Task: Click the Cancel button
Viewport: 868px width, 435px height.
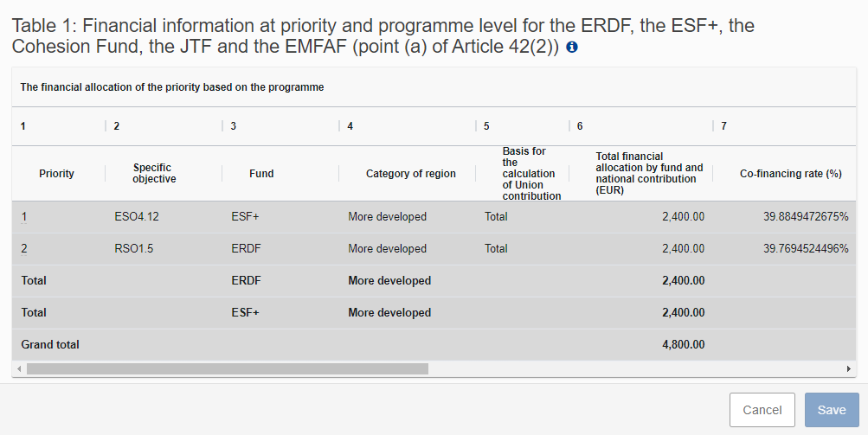Action: (x=762, y=410)
